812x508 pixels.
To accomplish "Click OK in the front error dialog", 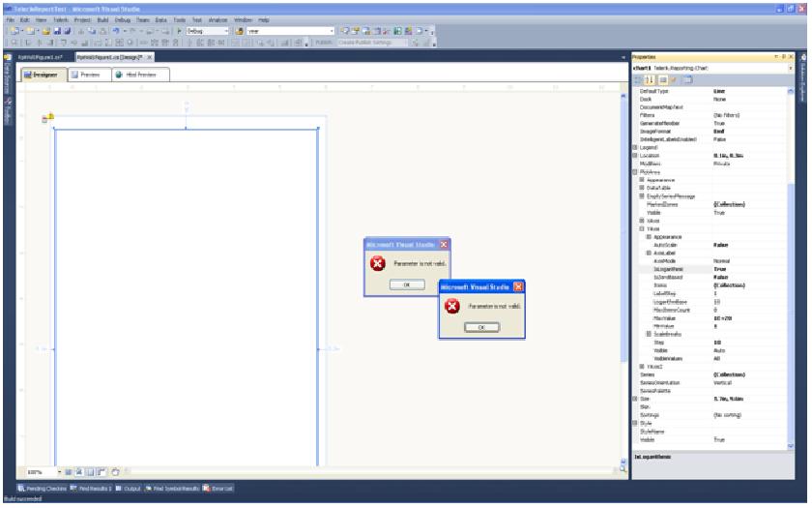I will [x=481, y=327].
